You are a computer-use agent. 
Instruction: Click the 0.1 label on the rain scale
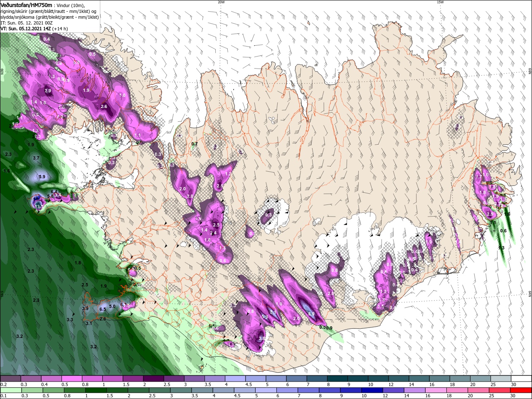(3, 396)
